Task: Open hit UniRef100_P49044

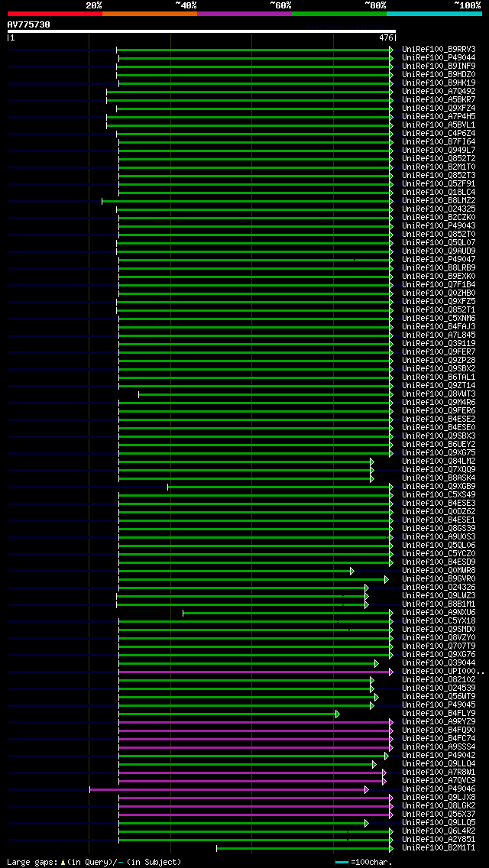Action: [x=439, y=57]
